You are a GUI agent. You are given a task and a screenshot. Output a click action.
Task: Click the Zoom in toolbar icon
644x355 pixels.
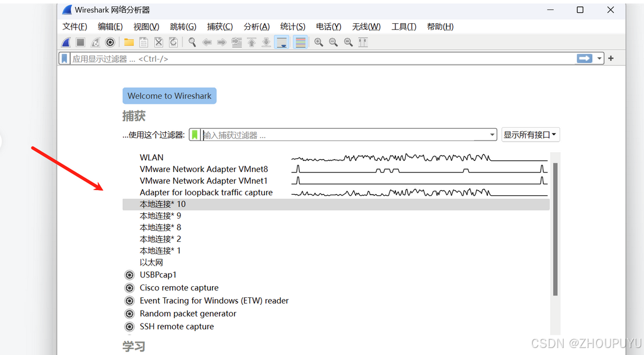319,42
